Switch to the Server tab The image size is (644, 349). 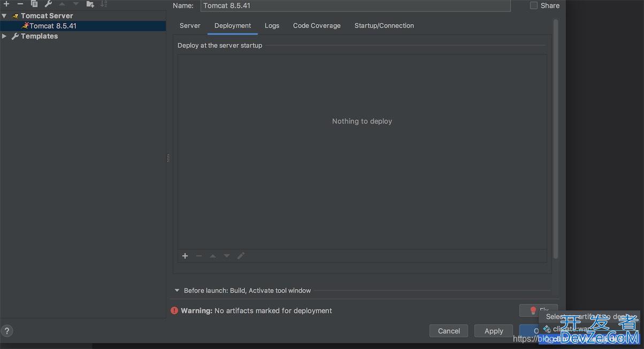tap(190, 26)
